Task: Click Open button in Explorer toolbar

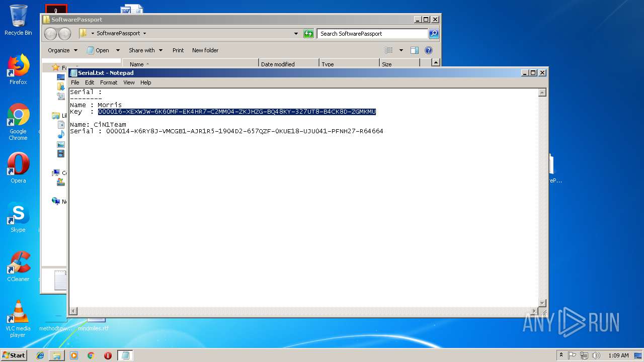Action: coord(99,50)
